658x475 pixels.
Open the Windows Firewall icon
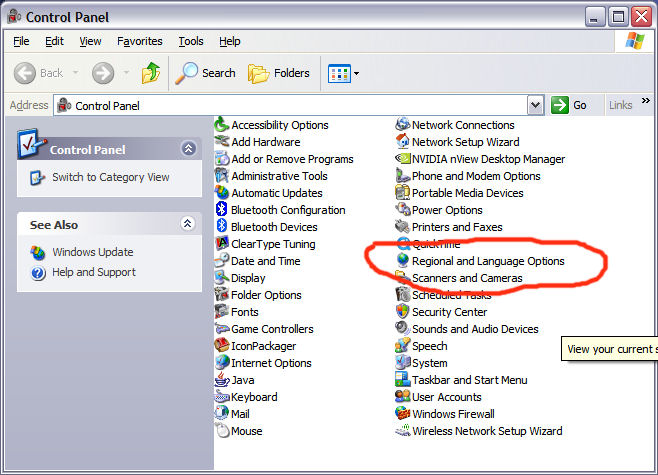pos(402,414)
